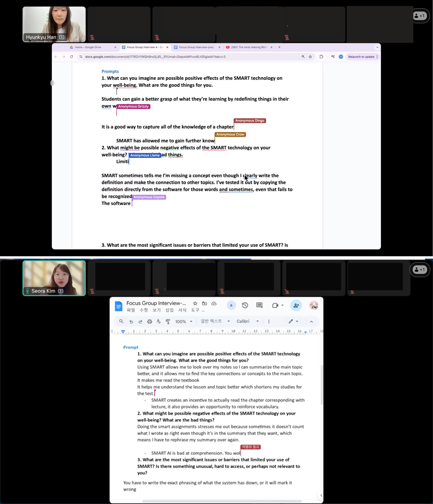Open the bottom +1 participants overflow
The image size is (433, 504).
(x=420, y=270)
